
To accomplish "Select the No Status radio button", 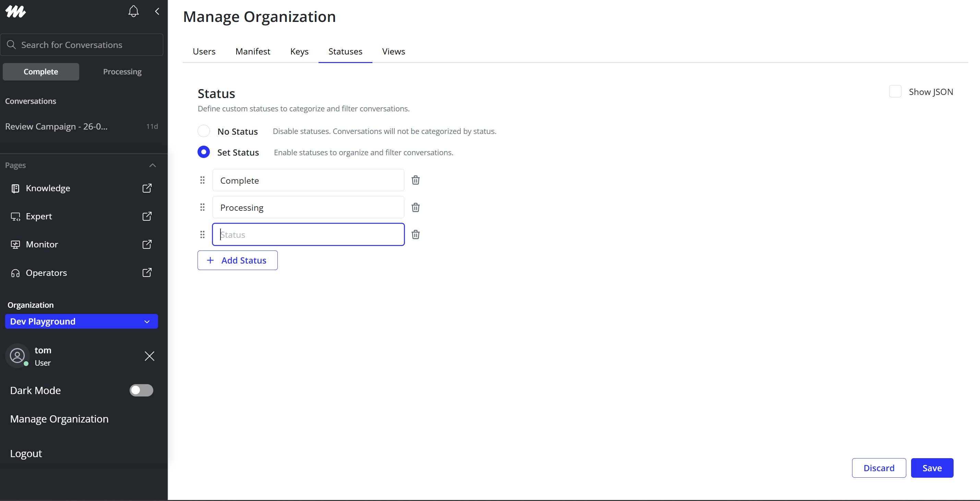I will [204, 131].
